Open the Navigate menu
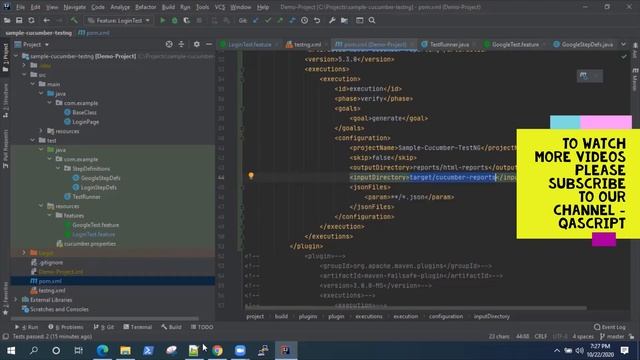Viewport: 640px width, 360px height. point(75,7)
